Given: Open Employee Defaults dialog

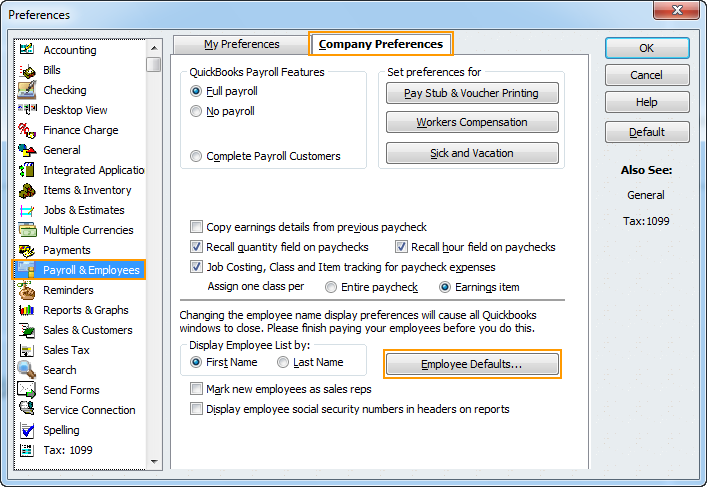Looking at the screenshot, I should [472, 364].
